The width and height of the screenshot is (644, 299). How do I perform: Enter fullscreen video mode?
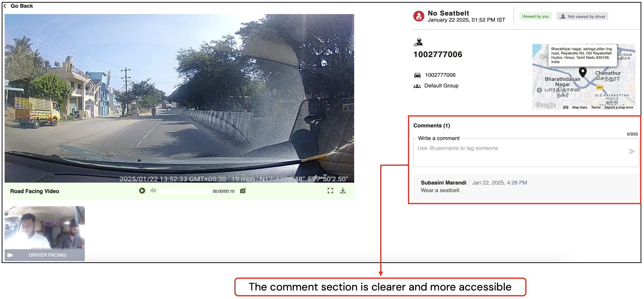click(x=330, y=191)
